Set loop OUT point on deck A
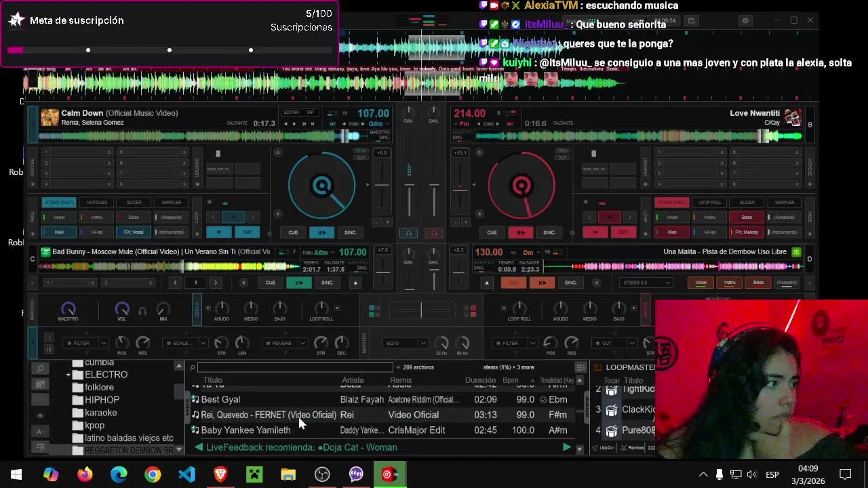 247,232
